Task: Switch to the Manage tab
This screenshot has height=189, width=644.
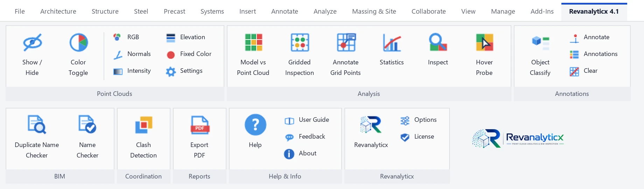Action: [503, 12]
